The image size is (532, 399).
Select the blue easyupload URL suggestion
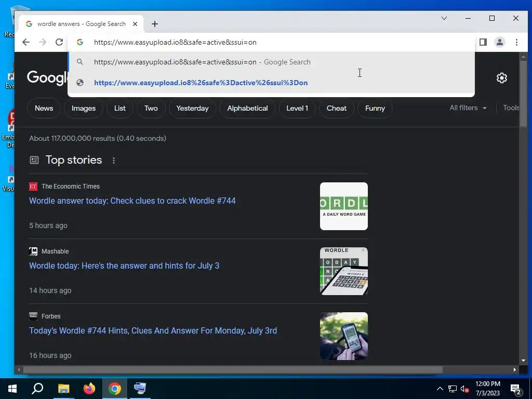[x=271, y=83]
